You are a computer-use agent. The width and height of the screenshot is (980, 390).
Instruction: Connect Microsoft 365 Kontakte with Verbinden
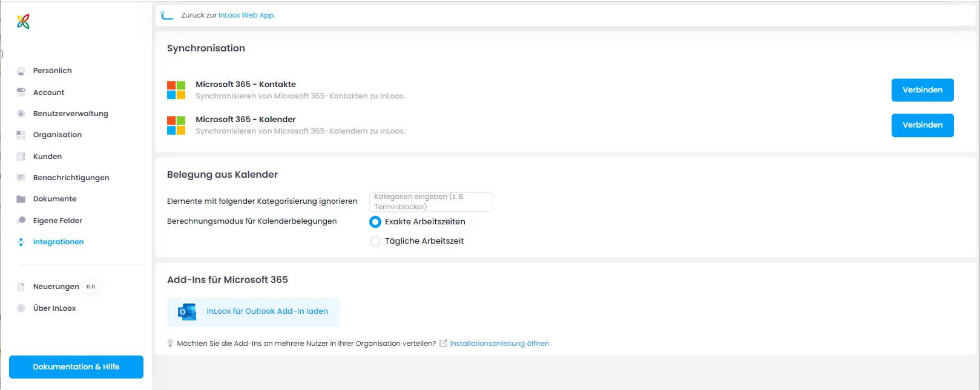pos(922,90)
